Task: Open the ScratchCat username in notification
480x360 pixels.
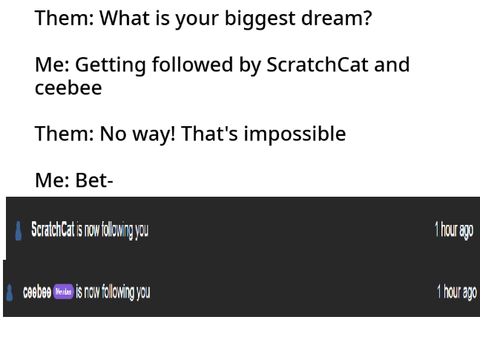Action: pos(53,229)
